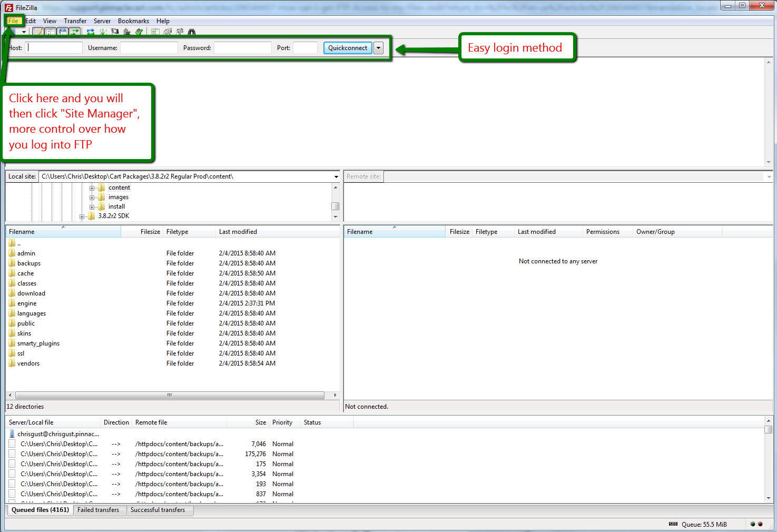Select the download folder in local list

pos(31,293)
